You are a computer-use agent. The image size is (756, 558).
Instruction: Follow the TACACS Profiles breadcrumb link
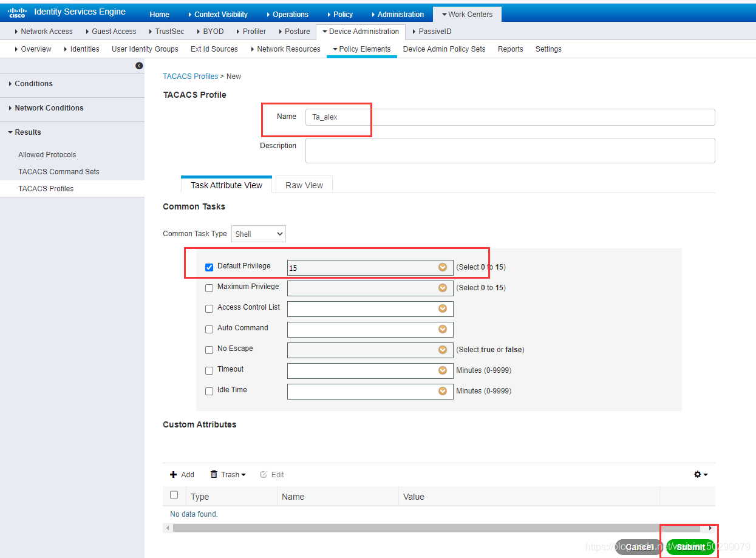tap(190, 76)
